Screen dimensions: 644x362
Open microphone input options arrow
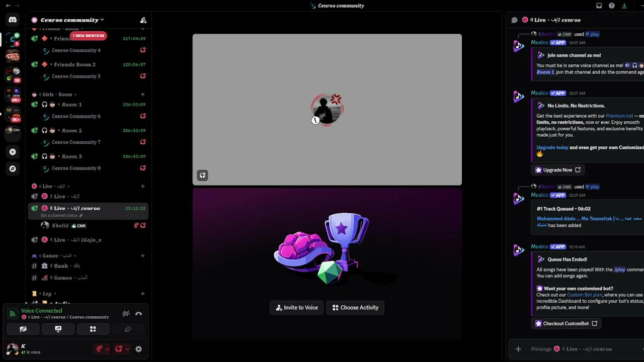coord(107,349)
